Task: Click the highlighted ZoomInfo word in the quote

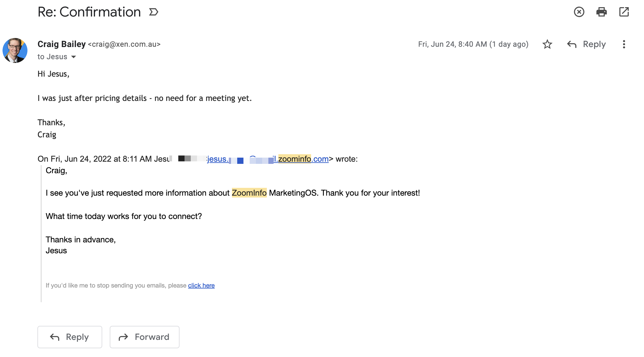Action: tap(249, 193)
